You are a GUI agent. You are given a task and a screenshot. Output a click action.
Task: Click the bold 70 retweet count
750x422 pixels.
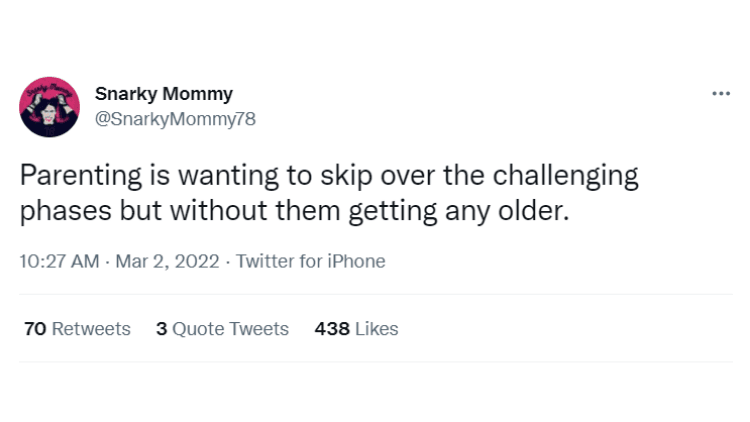tap(35, 329)
